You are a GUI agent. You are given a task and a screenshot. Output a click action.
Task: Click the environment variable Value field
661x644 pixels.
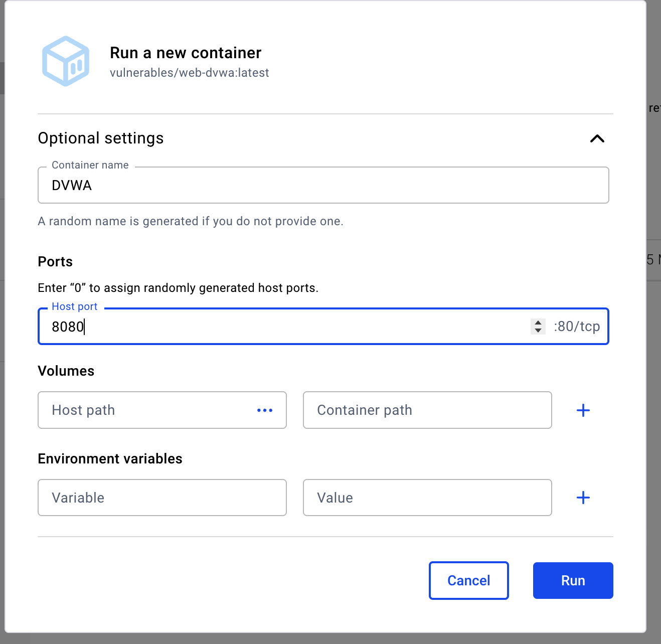(427, 498)
